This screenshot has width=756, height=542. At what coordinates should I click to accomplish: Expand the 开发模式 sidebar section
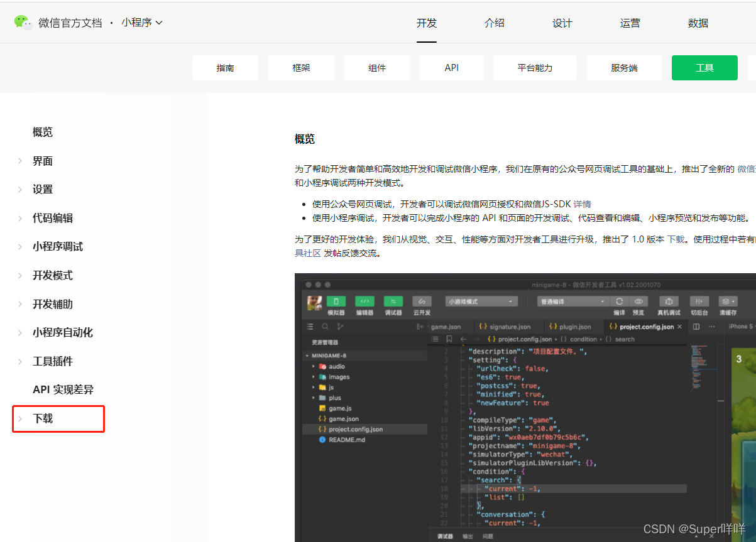coord(53,276)
